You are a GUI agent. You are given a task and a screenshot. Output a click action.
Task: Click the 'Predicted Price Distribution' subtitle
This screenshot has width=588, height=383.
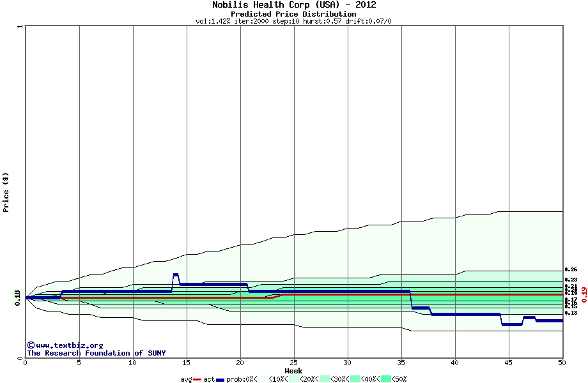coord(293,14)
